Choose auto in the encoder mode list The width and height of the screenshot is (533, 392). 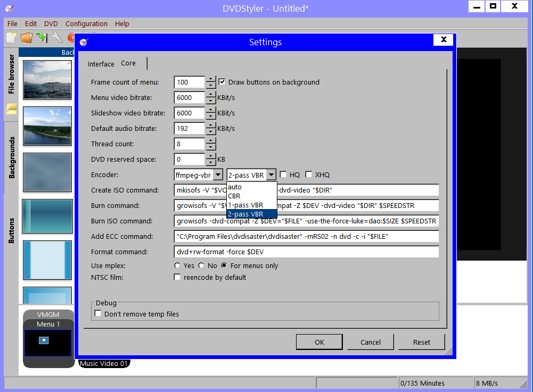pos(251,187)
